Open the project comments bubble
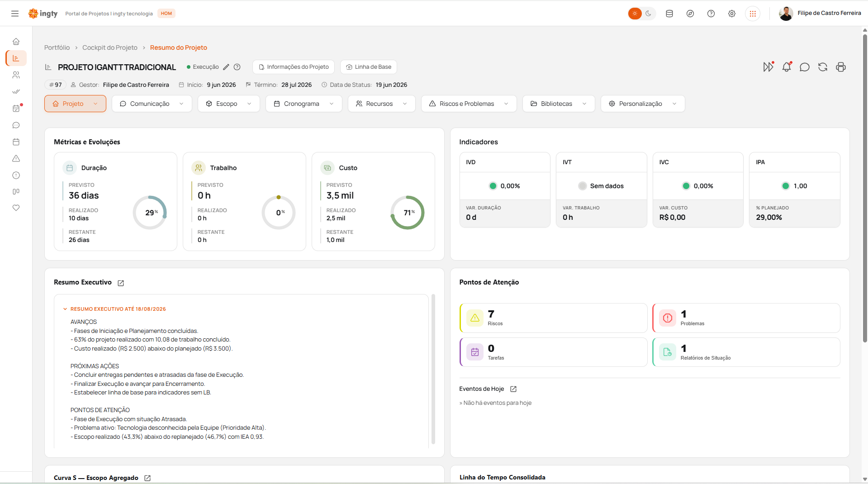 point(805,67)
